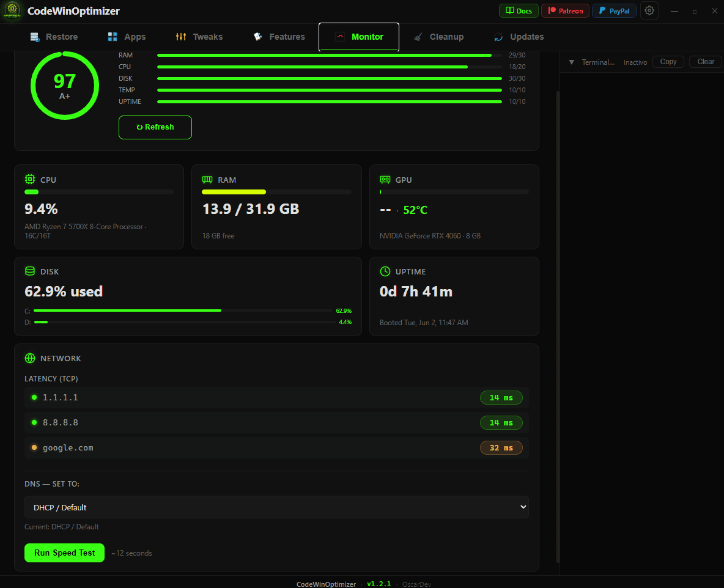The height and width of the screenshot is (588, 724).
Task: Click the CPU chip icon
Action: pyautogui.click(x=30, y=180)
